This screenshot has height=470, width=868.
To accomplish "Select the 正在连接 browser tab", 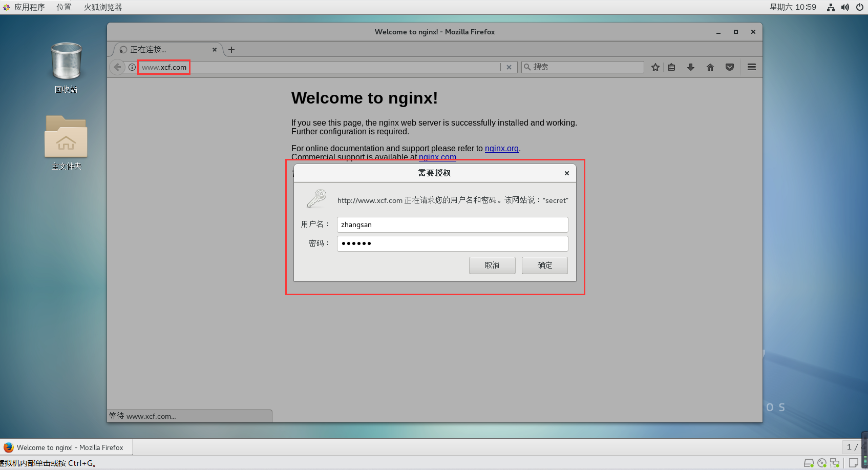I will point(167,50).
